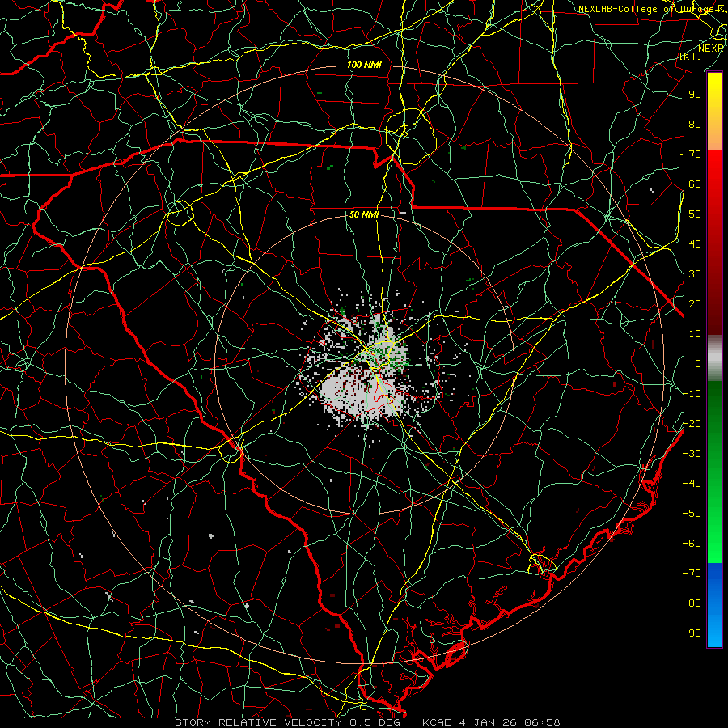728x728 pixels.
Task: Click the 50 NMI range ring label
Action: point(364,214)
